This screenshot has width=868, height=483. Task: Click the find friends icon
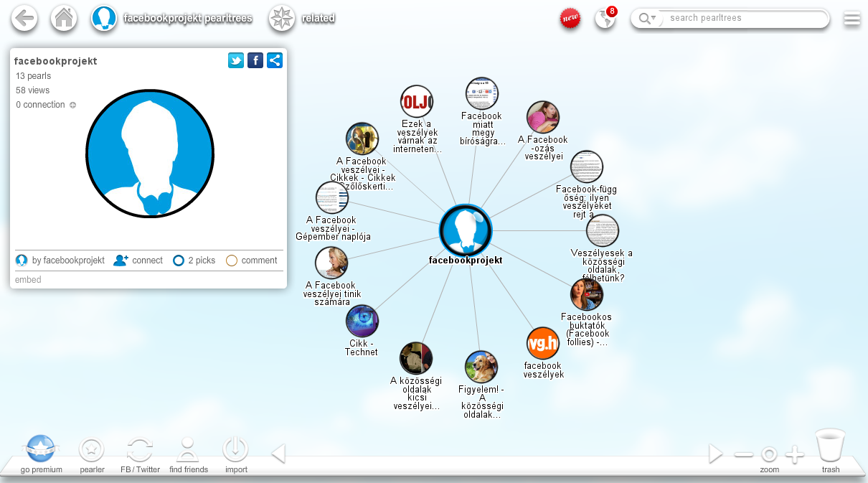(x=188, y=450)
